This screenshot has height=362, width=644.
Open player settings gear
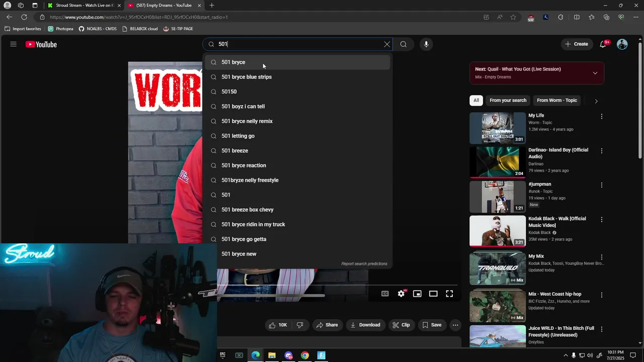(401, 294)
